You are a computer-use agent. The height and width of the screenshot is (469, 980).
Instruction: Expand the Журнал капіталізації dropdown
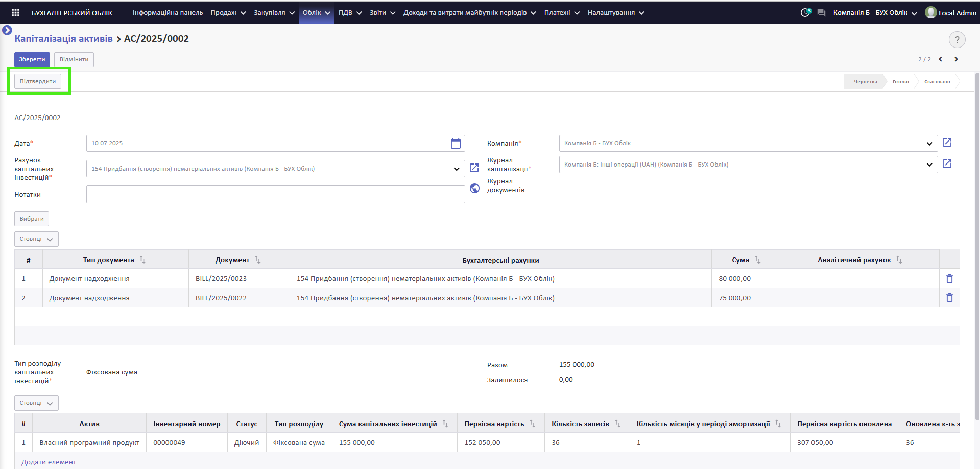929,165
